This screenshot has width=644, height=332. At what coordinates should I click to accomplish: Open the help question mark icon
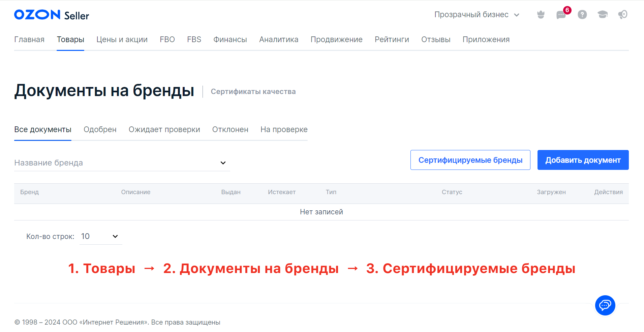(582, 14)
